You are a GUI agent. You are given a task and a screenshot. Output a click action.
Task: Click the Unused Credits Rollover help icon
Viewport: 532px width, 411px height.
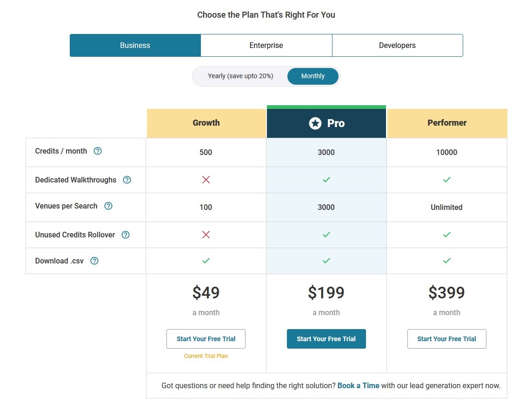(126, 235)
